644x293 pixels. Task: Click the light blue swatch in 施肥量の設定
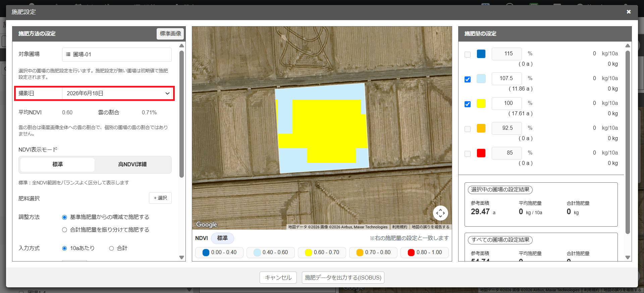pyautogui.click(x=481, y=78)
